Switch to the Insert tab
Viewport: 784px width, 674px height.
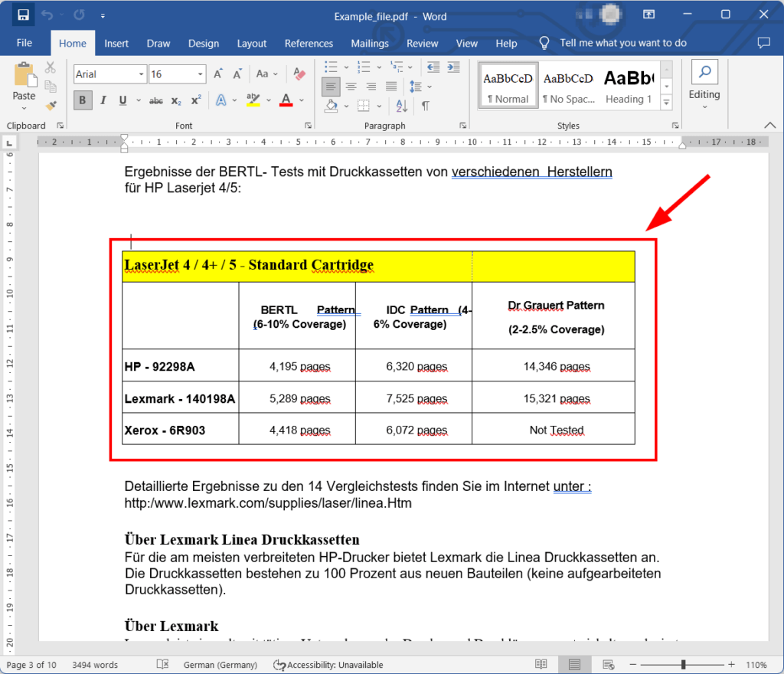click(x=116, y=43)
